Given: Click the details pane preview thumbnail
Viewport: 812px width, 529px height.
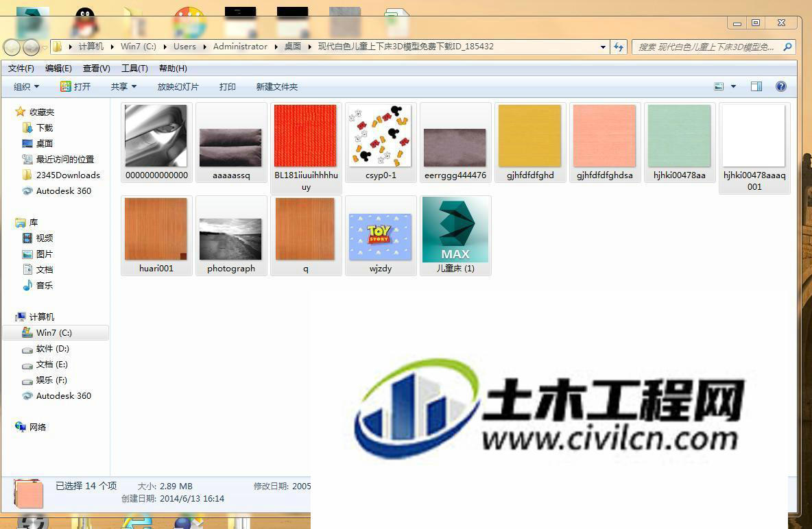Looking at the screenshot, I should click(29, 493).
